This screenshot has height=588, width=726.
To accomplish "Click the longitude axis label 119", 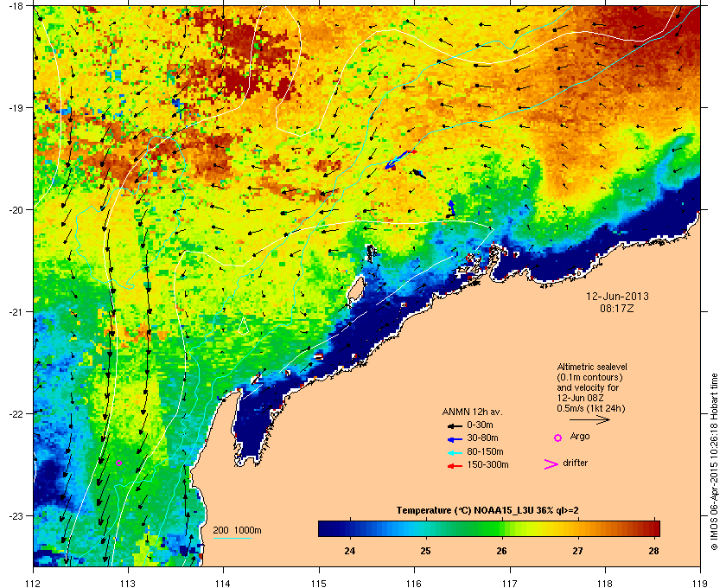I will point(700,583).
